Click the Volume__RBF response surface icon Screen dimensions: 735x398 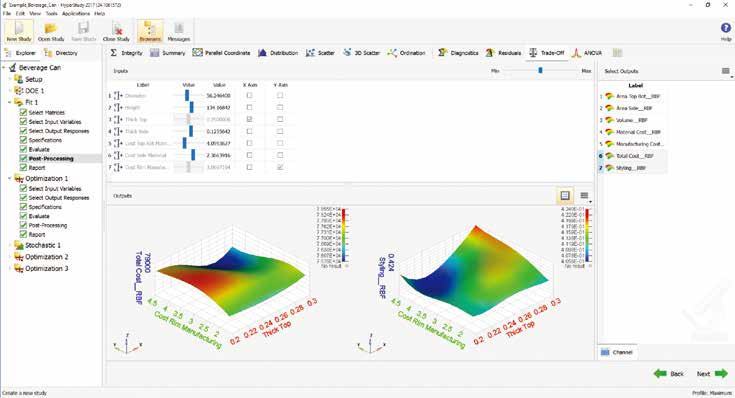pos(609,120)
